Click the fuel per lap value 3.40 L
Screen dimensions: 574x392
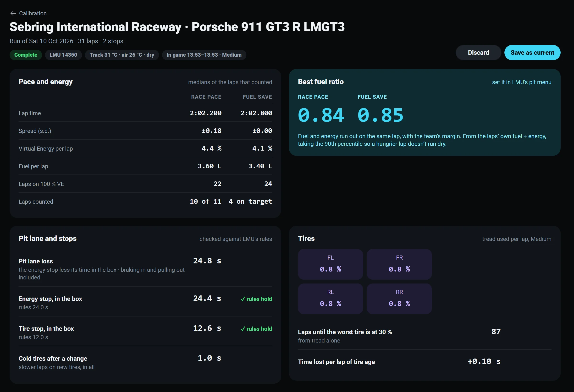pyautogui.click(x=260, y=166)
